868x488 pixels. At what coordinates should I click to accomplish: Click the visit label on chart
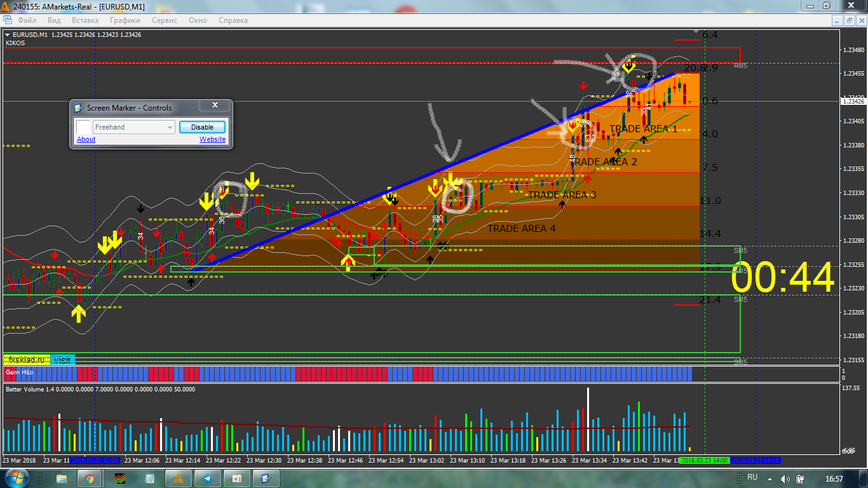point(62,360)
